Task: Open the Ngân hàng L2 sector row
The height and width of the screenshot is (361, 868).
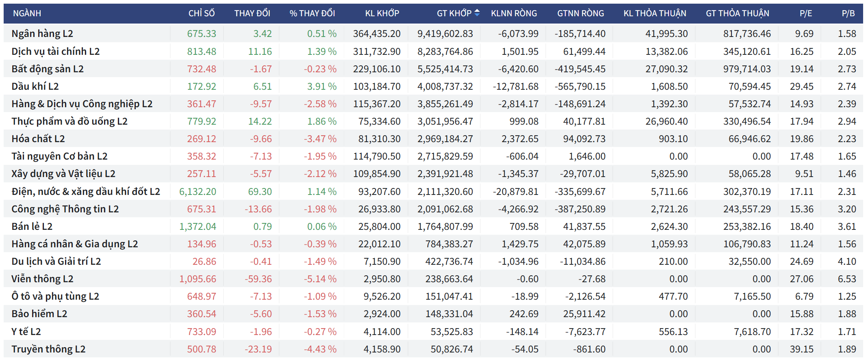Action: coord(42,34)
